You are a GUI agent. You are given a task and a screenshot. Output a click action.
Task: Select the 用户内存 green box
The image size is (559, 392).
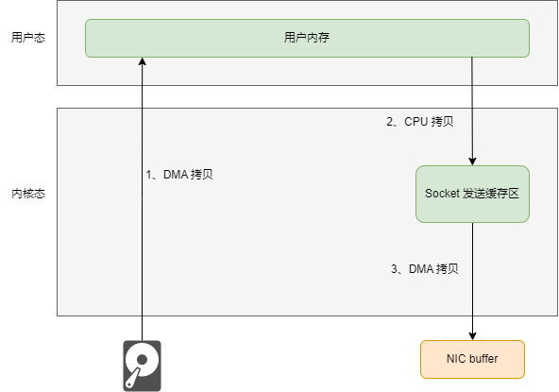click(x=307, y=38)
